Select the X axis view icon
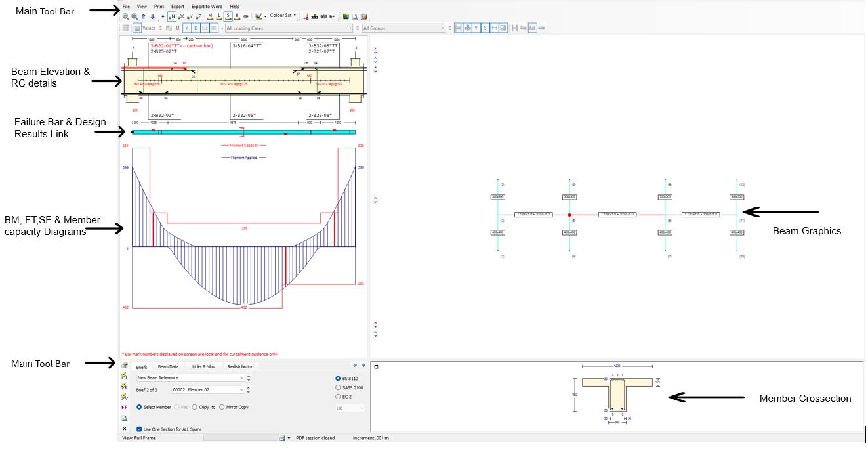Screen dimensions: 868x453 180,16
